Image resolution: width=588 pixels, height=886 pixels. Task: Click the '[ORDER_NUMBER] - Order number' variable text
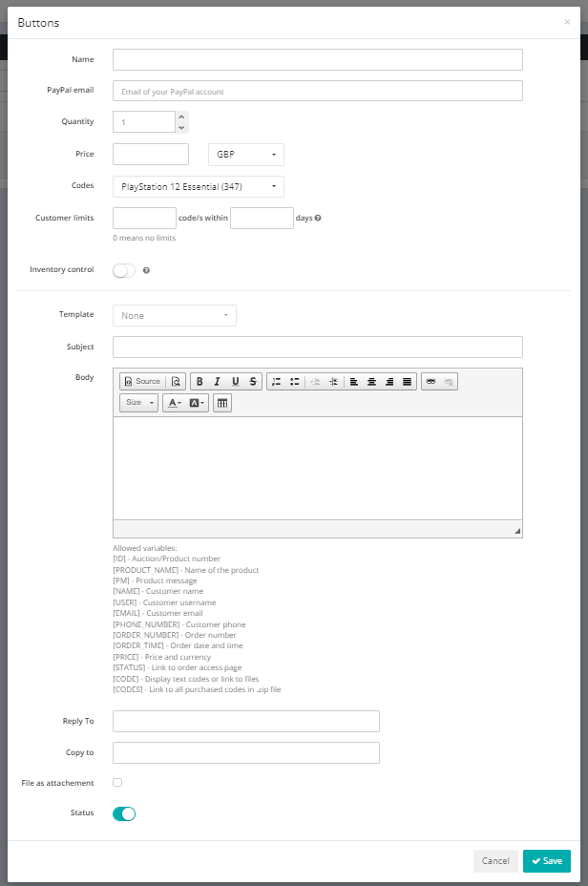(175, 635)
